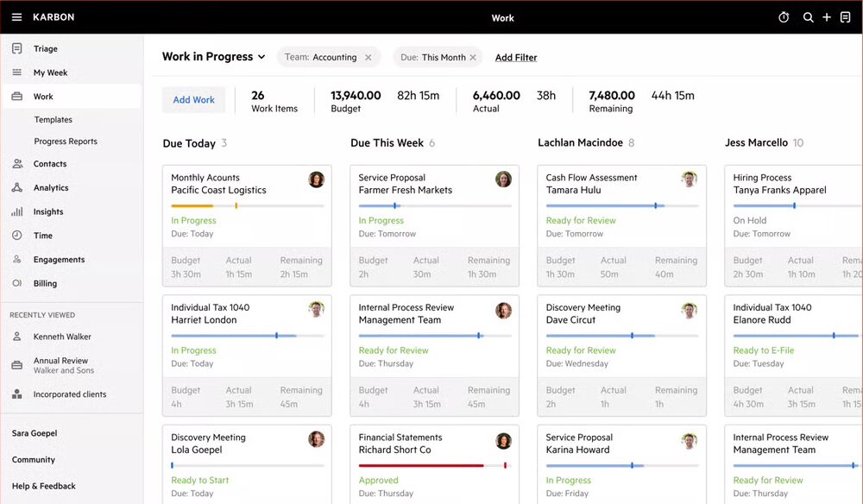Click avatar on Discovery Meeting Lola Goepel card

tap(316, 439)
